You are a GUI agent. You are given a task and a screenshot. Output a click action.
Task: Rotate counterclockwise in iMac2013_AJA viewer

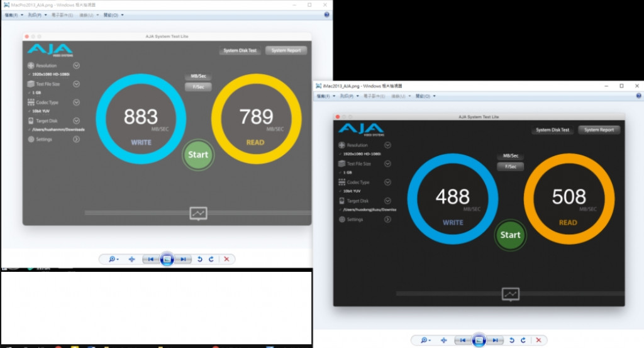(512, 340)
